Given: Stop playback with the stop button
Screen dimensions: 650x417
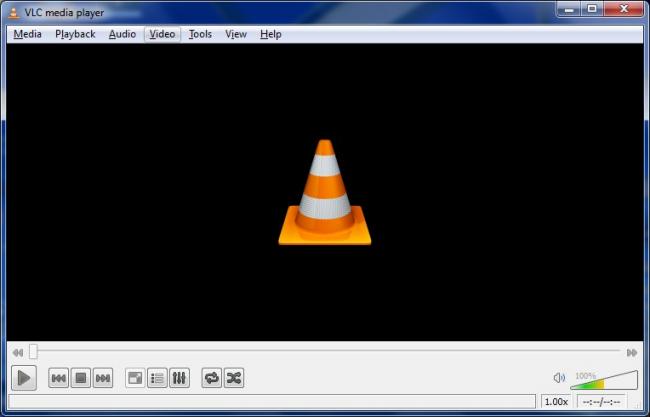Looking at the screenshot, I should tap(80, 378).
